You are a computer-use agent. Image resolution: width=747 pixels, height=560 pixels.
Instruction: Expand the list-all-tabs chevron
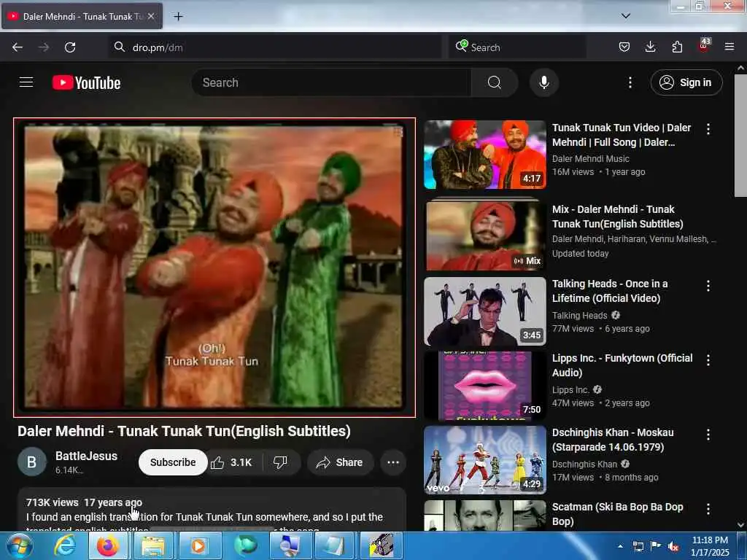625,16
